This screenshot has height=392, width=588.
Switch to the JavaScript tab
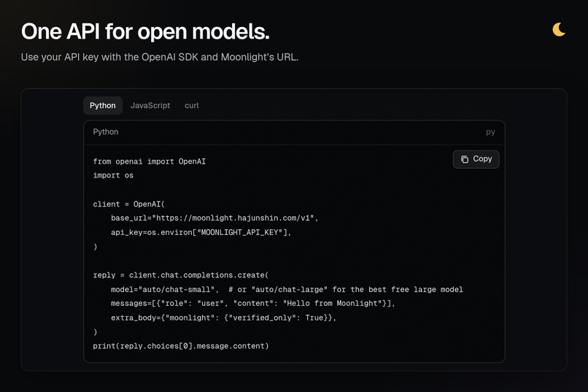coord(150,105)
